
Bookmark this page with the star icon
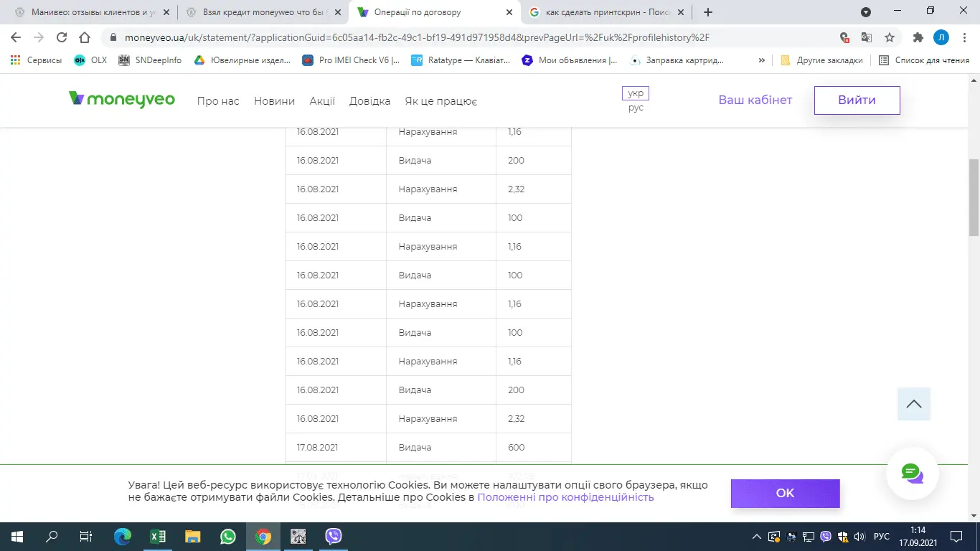tap(890, 37)
